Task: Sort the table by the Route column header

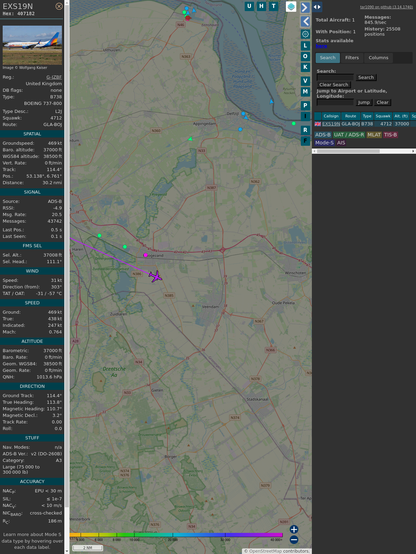Action: 351,116
